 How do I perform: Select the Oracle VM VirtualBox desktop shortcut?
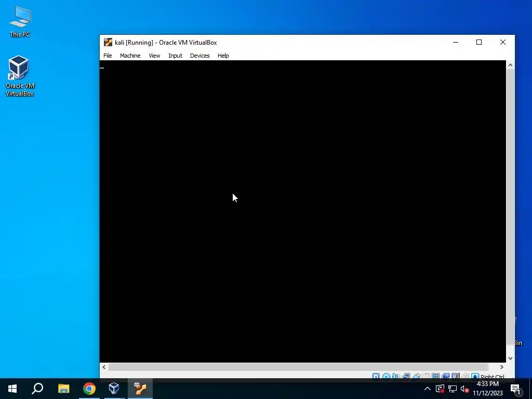[20, 76]
